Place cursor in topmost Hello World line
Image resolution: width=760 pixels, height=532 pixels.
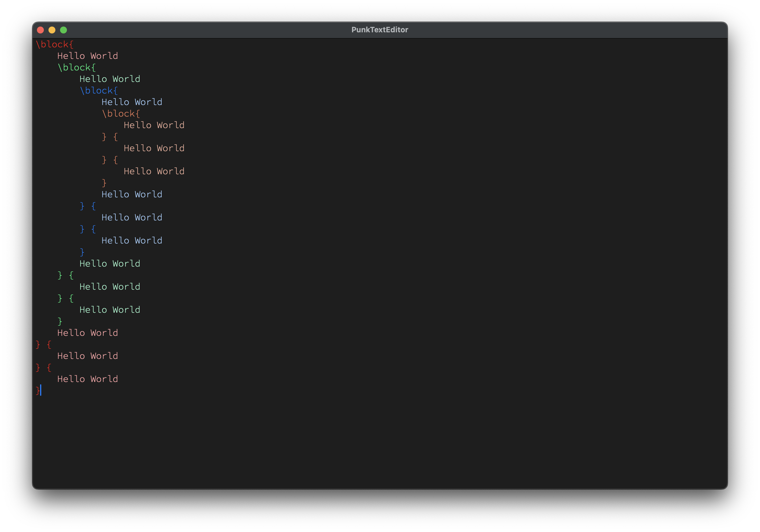pyautogui.click(x=87, y=56)
